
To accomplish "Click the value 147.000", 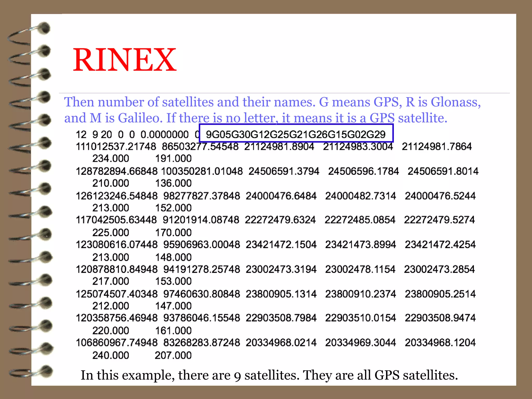I will 174,306.
